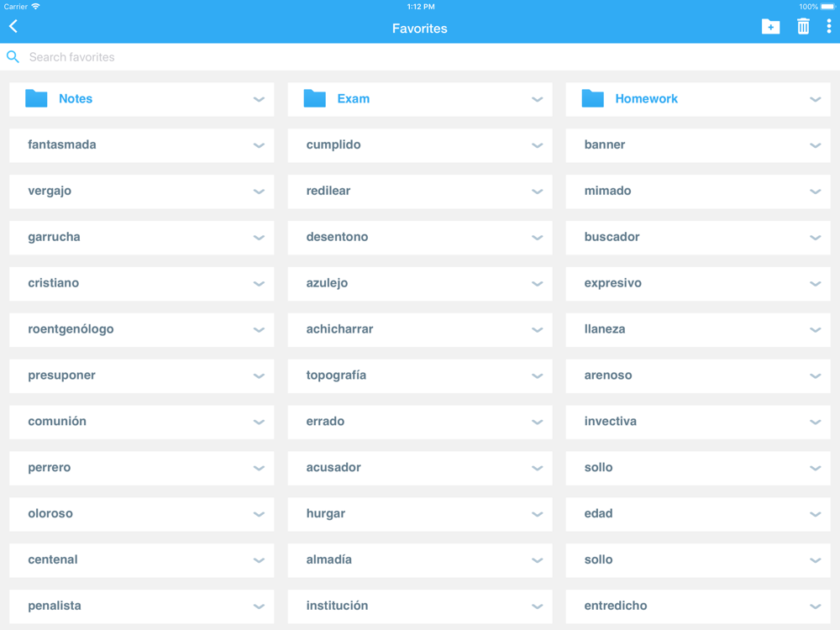Screen dimensions: 840x630
Task: Expand the roentgenólogo entry chevron
Action: tap(259, 329)
